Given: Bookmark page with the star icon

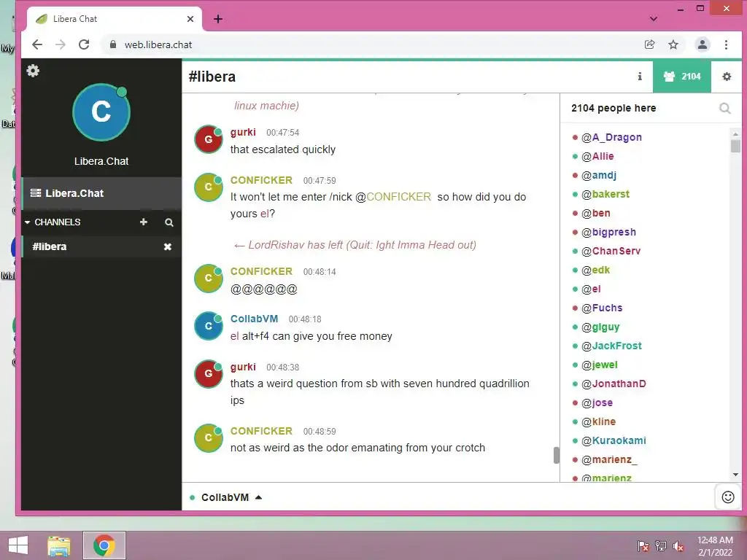Looking at the screenshot, I should tap(673, 44).
